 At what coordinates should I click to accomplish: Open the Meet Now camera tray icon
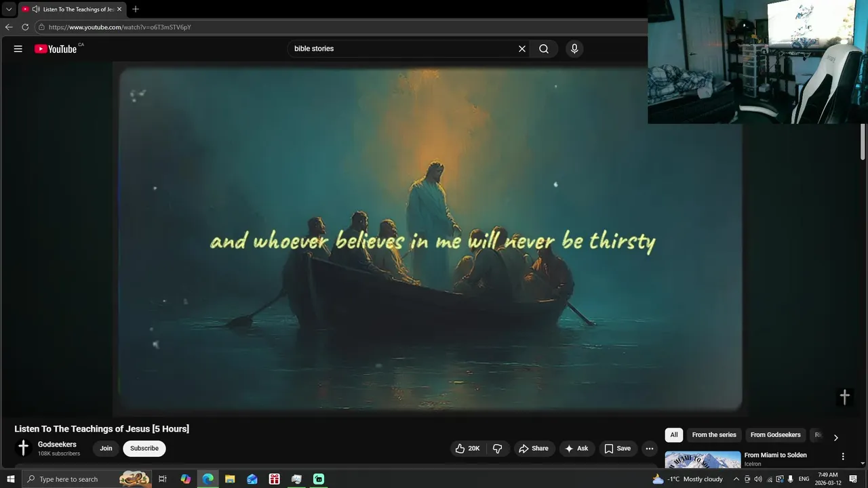pyautogui.click(x=747, y=479)
